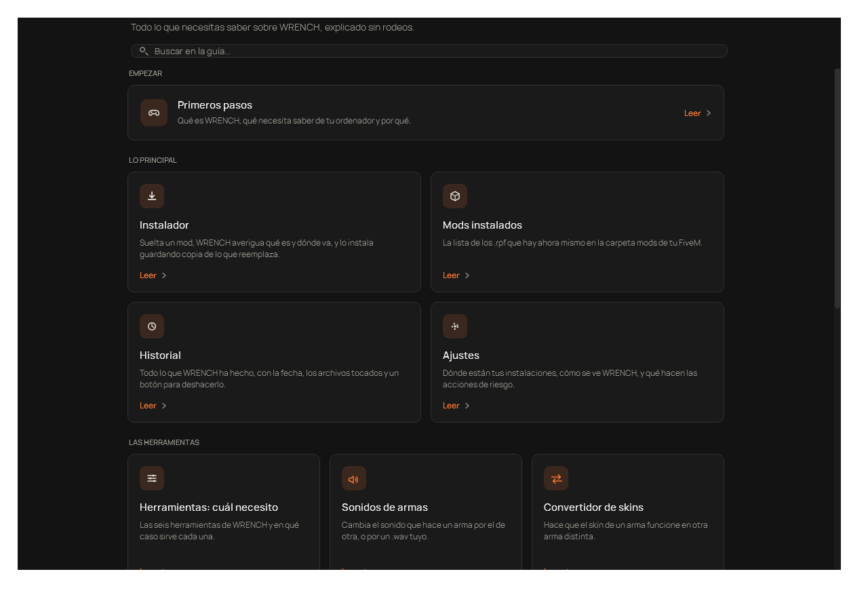Click the text "La lista de los .rpf"
Image resolution: width=868 pixels, height=597 pixels.
(x=572, y=243)
